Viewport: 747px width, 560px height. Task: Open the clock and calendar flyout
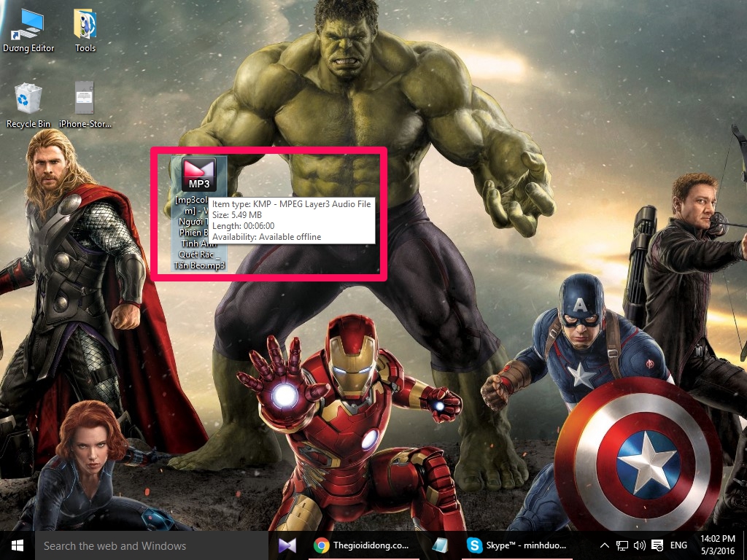(x=718, y=545)
